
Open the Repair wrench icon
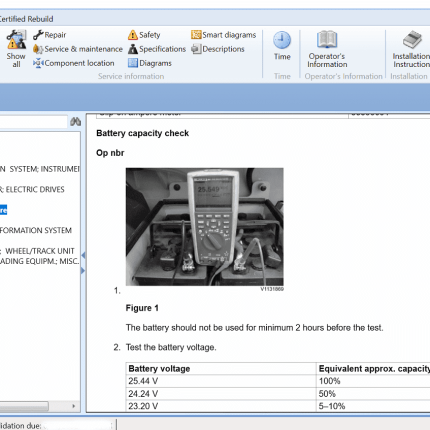coord(38,35)
